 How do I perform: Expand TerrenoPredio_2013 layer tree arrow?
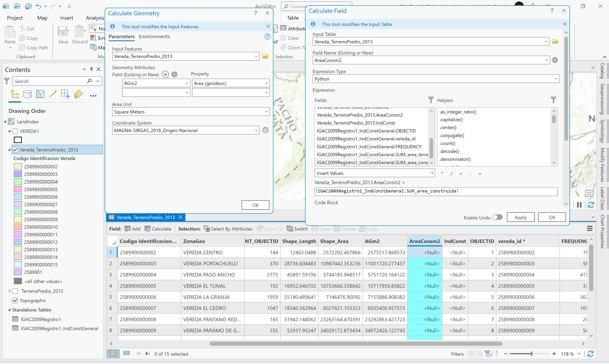pos(10,291)
